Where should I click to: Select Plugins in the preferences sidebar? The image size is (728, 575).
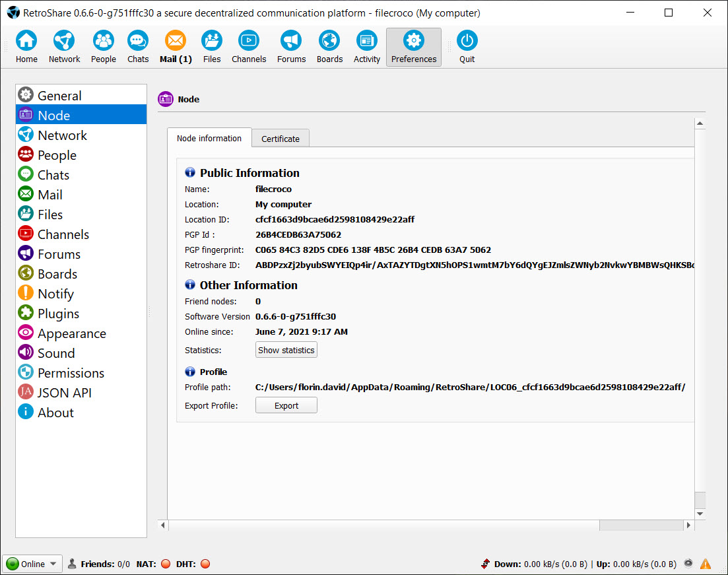tap(81, 313)
